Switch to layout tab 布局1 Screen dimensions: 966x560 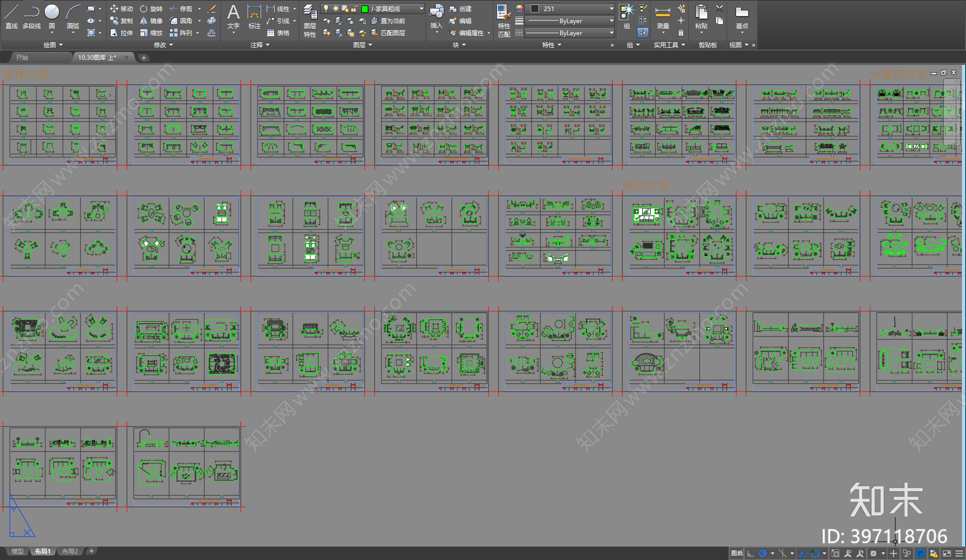(43, 551)
